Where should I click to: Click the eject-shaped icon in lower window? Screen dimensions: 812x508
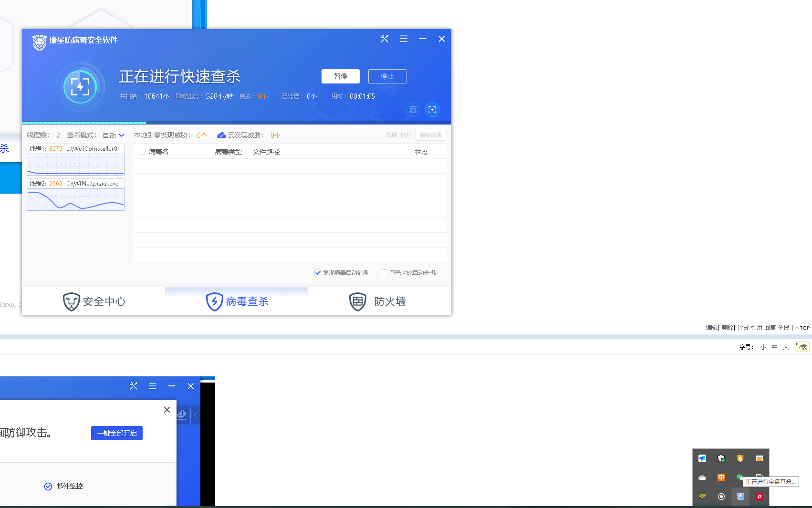182,415
